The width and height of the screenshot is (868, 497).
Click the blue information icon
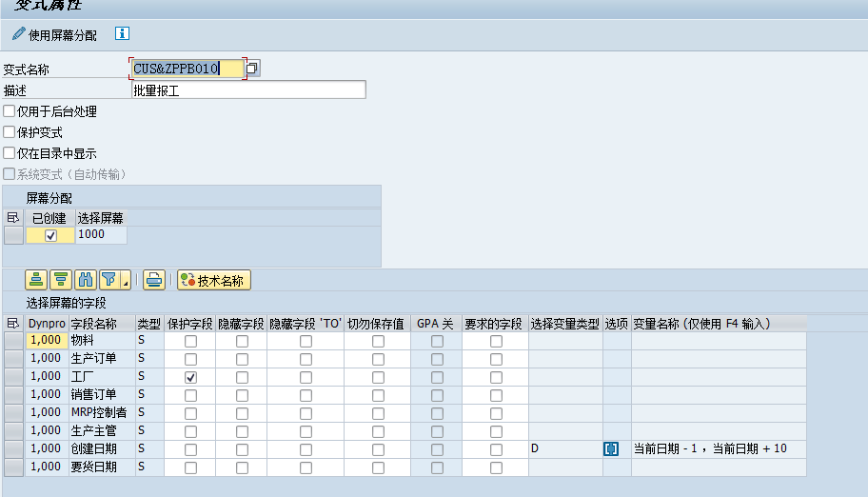(x=122, y=34)
